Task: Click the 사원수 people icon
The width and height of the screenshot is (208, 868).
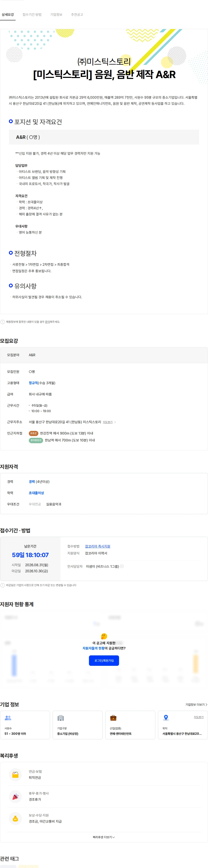Action: point(8,718)
